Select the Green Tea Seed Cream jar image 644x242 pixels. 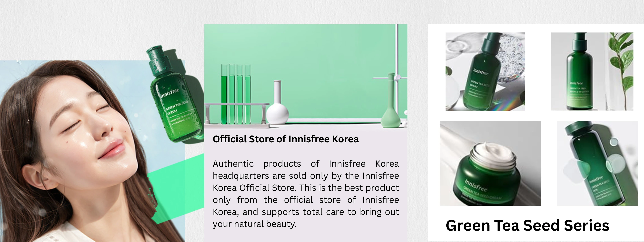coord(490,163)
